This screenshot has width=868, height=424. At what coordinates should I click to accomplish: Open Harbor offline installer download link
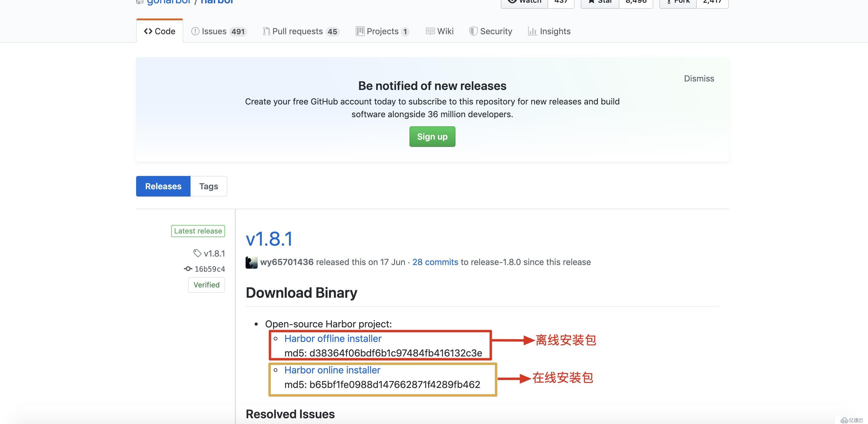332,338
